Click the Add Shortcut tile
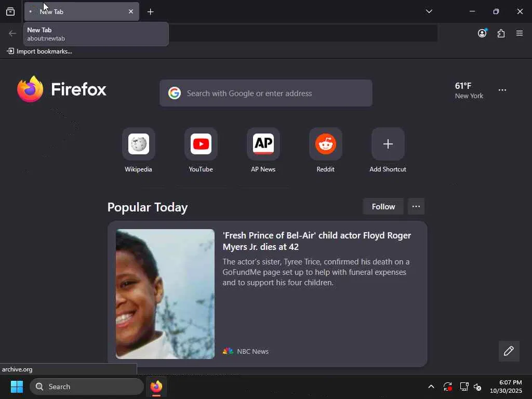Screen dimensions: 532x399 coord(388,151)
